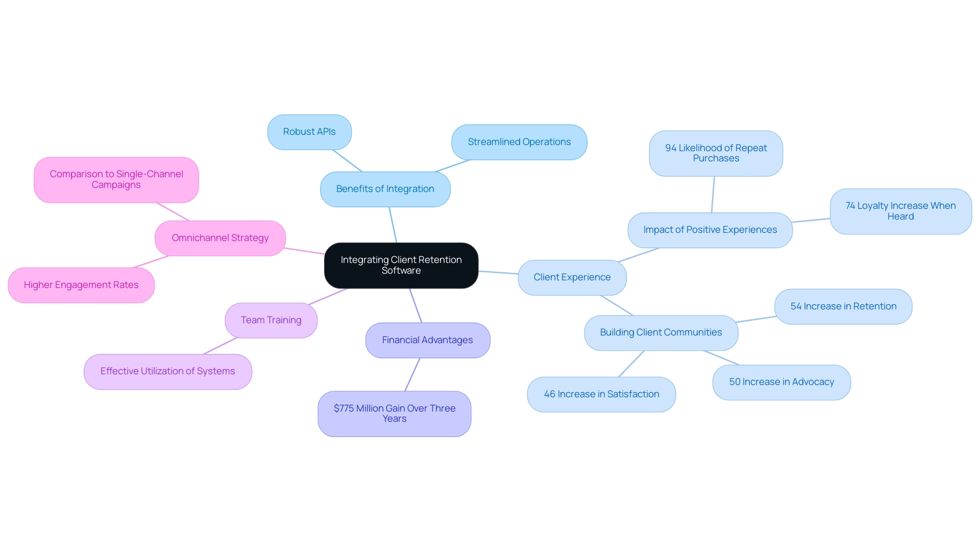Expand the Robust APIs branch
This screenshot has height=553, width=980.
pyautogui.click(x=309, y=131)
